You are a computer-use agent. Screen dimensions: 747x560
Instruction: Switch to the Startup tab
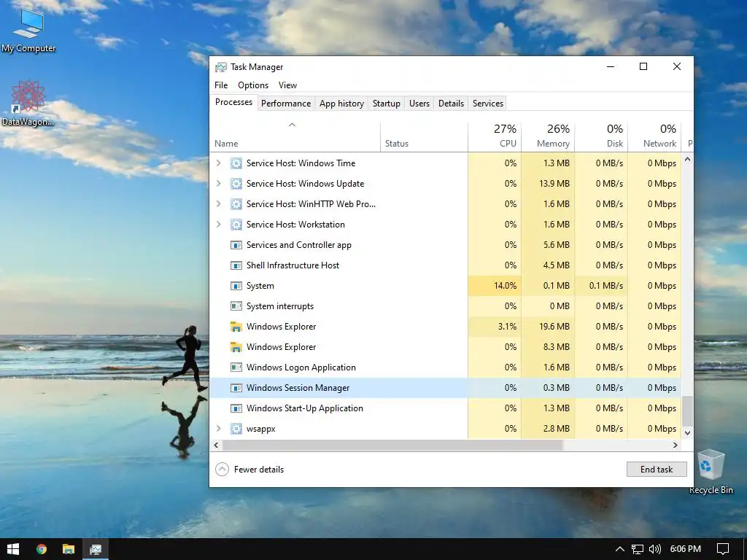point(387,104)
